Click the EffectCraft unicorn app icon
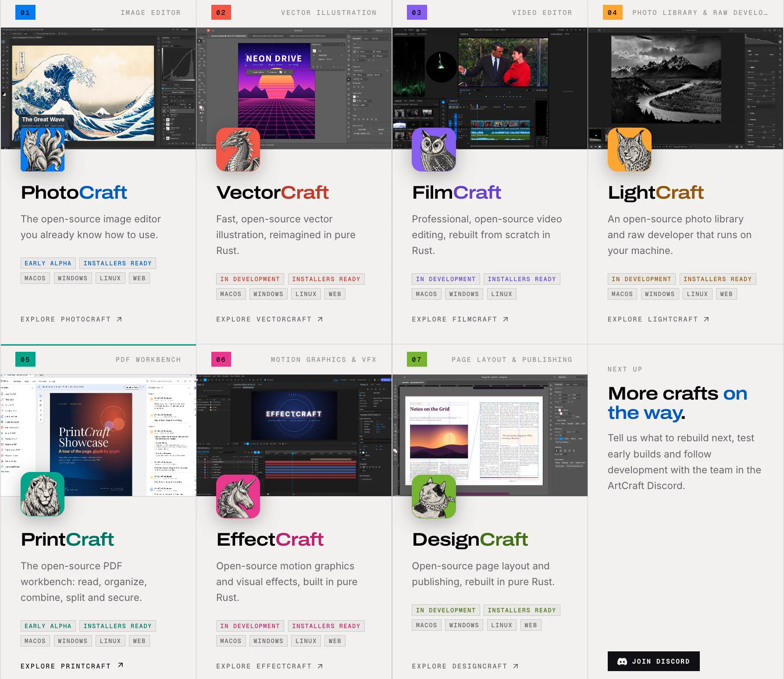The image size is (784, 679). click(238, 497)
